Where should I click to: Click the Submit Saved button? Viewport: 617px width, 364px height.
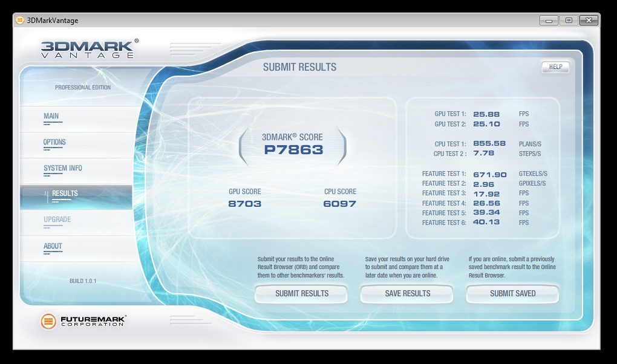pyautogui.click(x=512, y=294)
